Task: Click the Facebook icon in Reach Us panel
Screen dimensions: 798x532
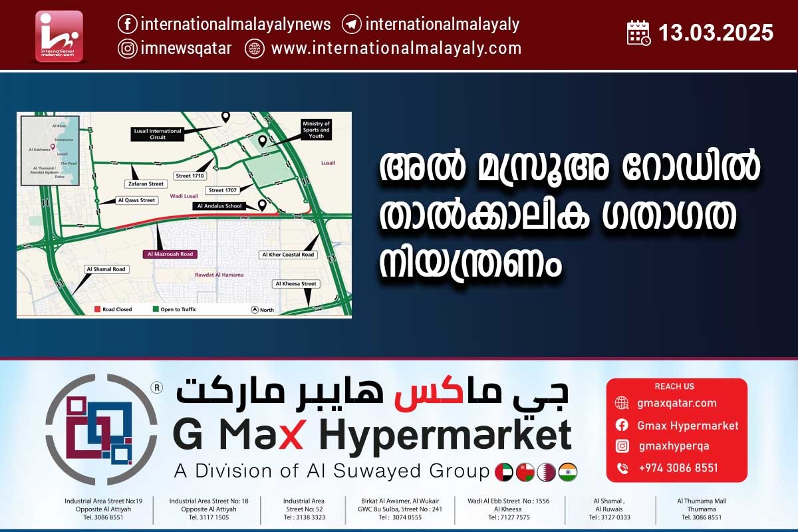Action: coord(622,425)
